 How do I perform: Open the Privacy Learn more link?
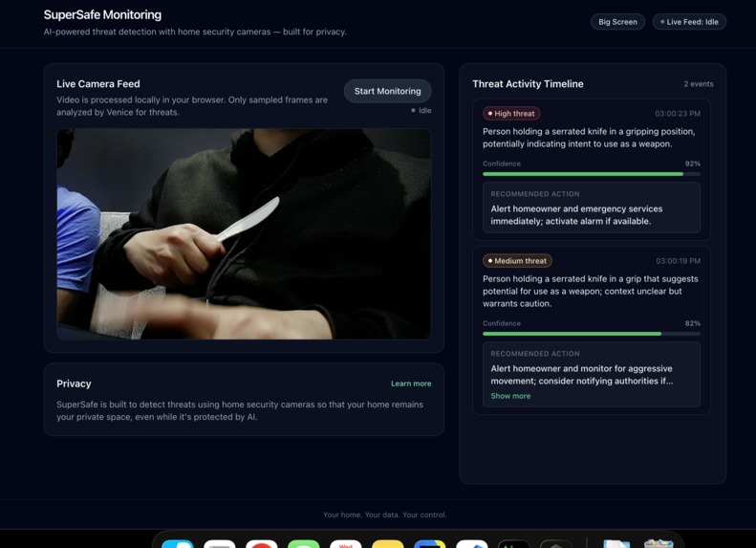pyautogui.click(x=411, y=384)
